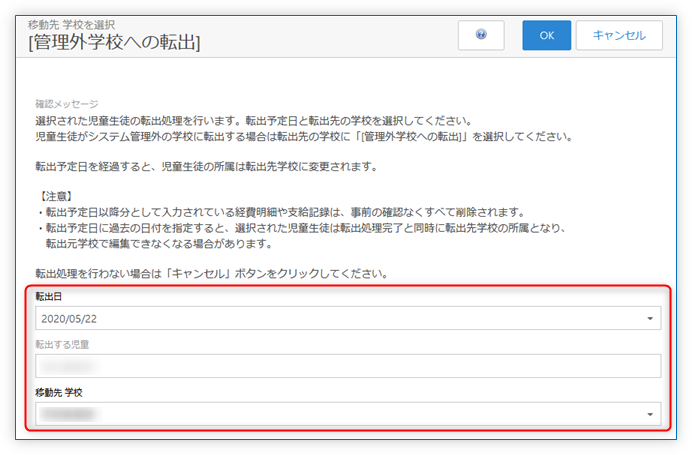Click the 確認メッセージ heading

(67, 104)
